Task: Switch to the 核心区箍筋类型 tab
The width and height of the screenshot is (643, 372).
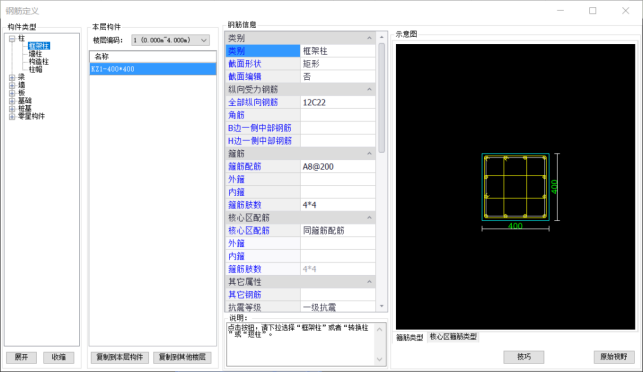Action: [x=453, y=337]
